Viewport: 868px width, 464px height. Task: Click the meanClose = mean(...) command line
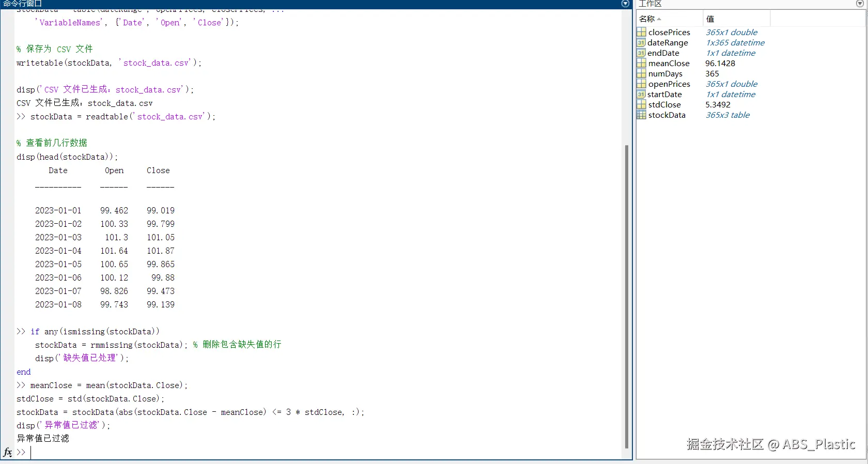point(102,385)
